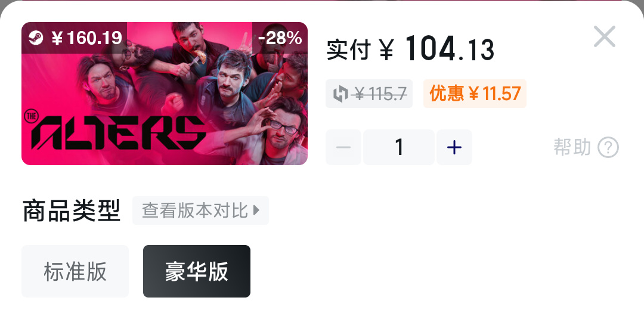Close the purchase panel with the X
The height and width of the screenshot is (316, 644).
tap(604, 36)
